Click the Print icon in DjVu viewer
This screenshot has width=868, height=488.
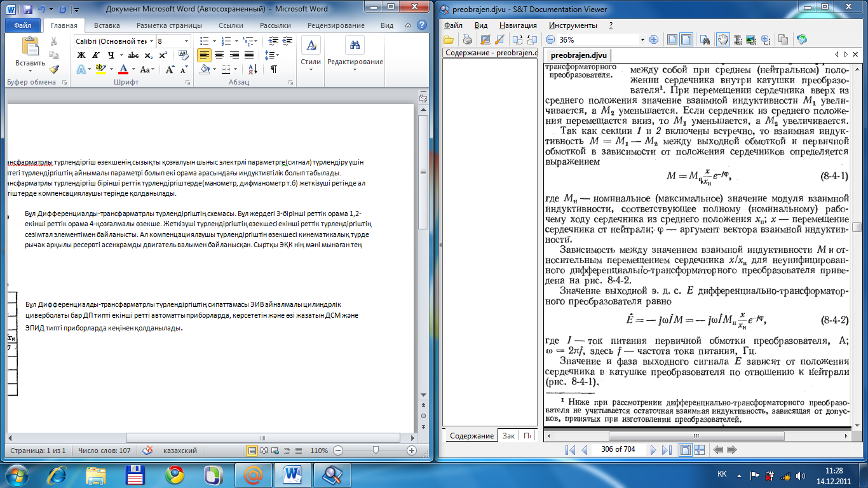coord(467,39)
